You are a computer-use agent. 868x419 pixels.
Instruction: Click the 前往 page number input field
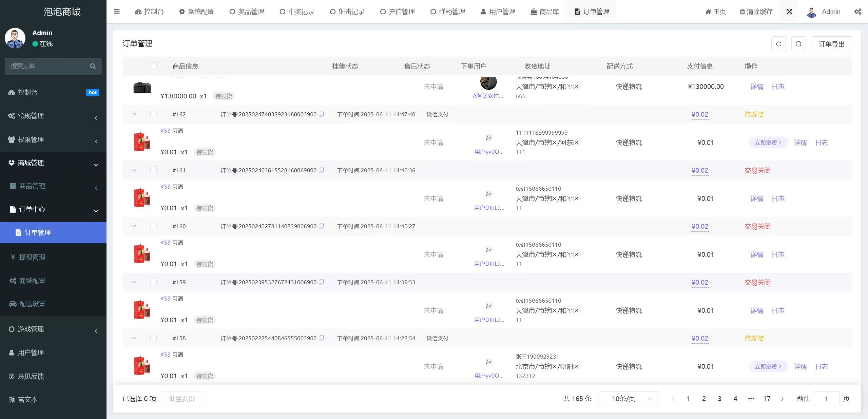point(826,398)
